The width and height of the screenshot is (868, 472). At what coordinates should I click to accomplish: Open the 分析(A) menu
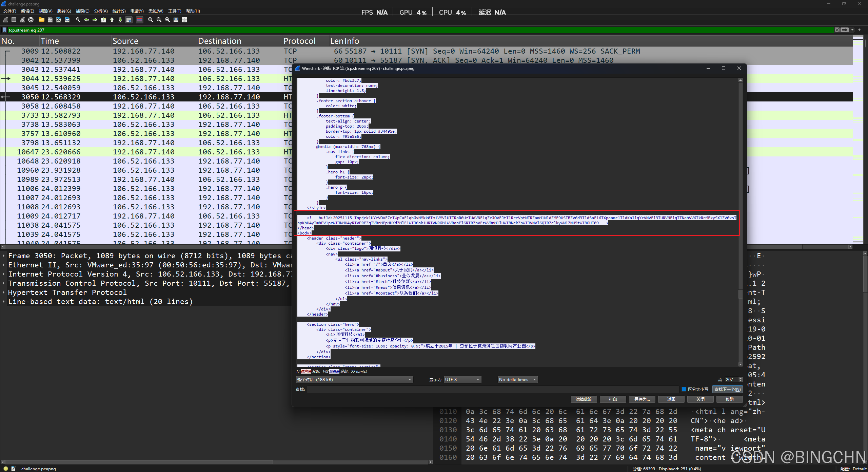pos(100,11)
